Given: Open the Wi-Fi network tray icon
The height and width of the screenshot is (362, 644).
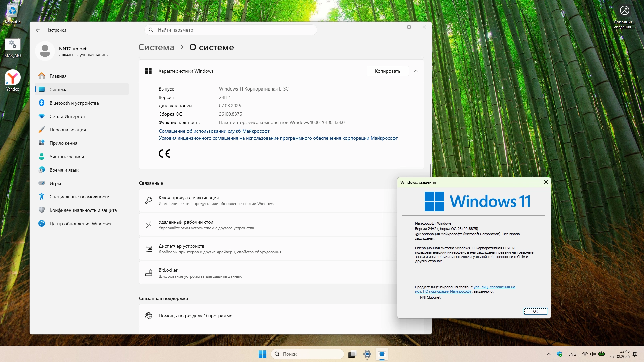Looking at the screenshot, I should coord(585,354).
